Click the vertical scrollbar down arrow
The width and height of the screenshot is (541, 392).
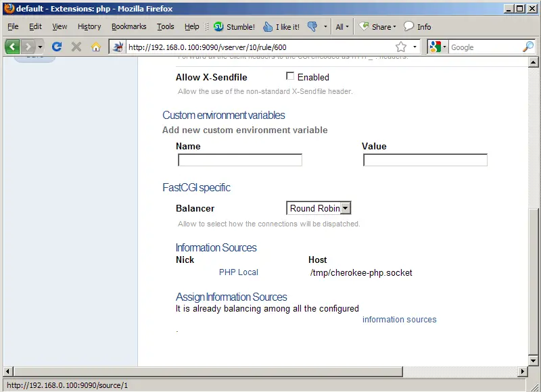tap(533, 361)
